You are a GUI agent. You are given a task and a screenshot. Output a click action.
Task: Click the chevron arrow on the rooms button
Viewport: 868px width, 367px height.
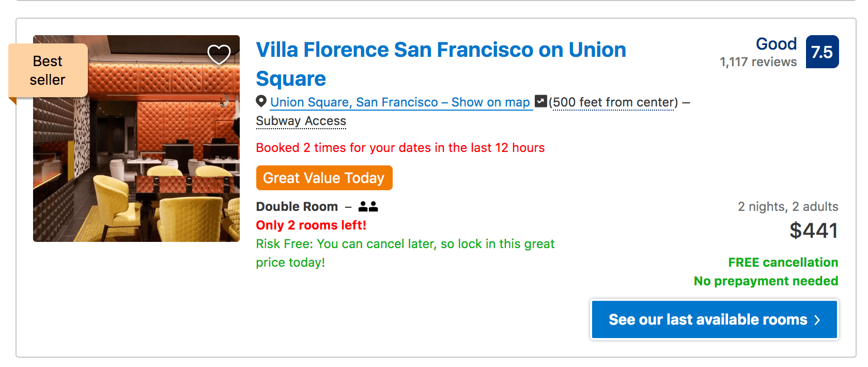817,320
